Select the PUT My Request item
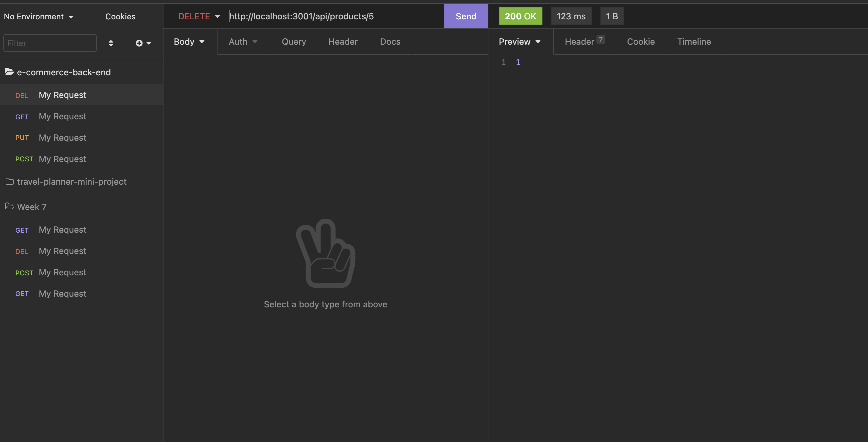The width and height of the screenshot is (868, 442). 62,138
